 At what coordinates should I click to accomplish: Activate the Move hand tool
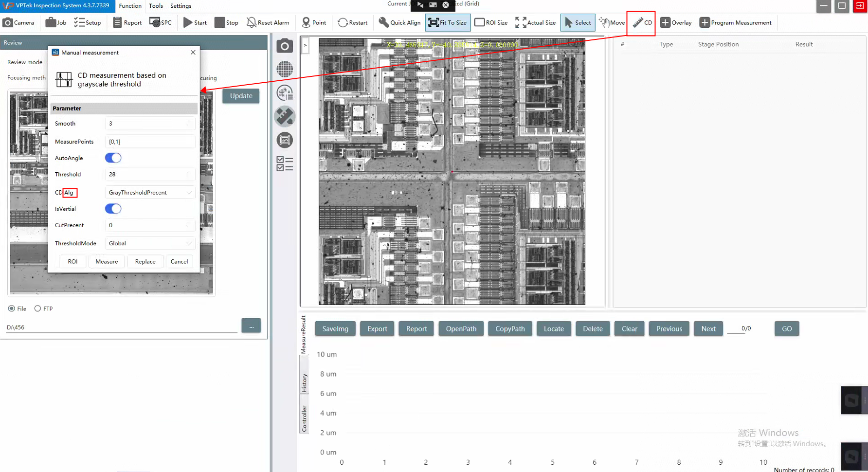612,22
